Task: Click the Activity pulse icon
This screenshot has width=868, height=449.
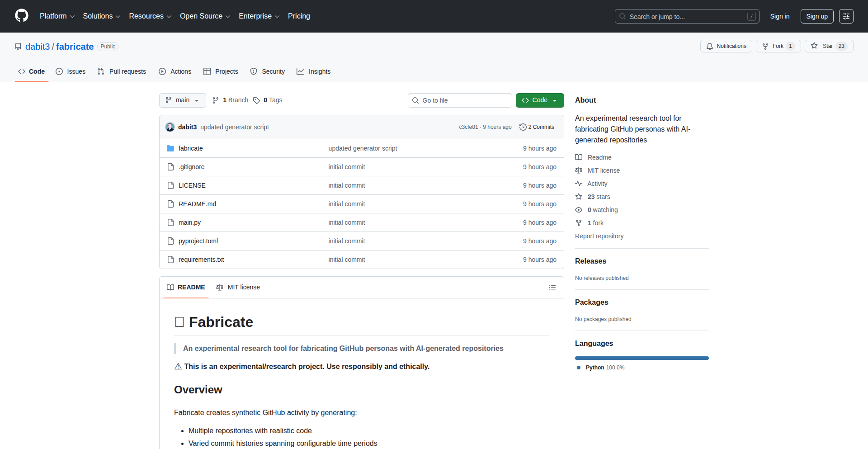Action: [579, 184]
